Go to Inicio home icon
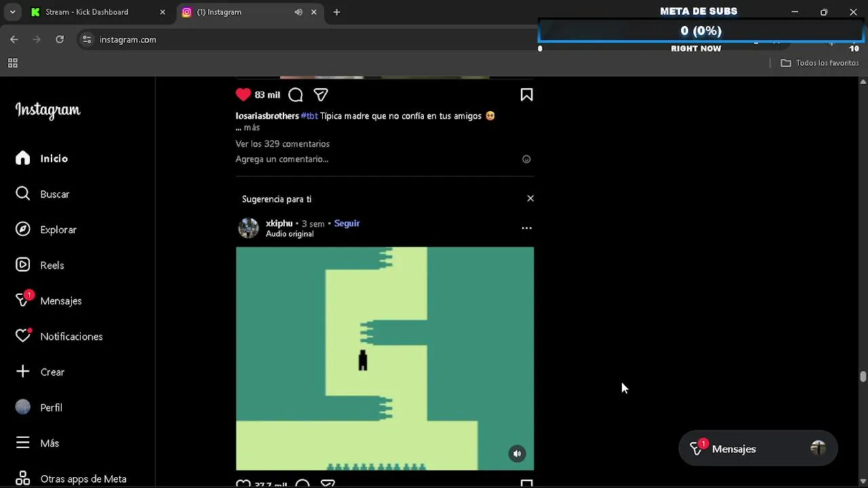The image size is (868, 488). click(23, 158)
